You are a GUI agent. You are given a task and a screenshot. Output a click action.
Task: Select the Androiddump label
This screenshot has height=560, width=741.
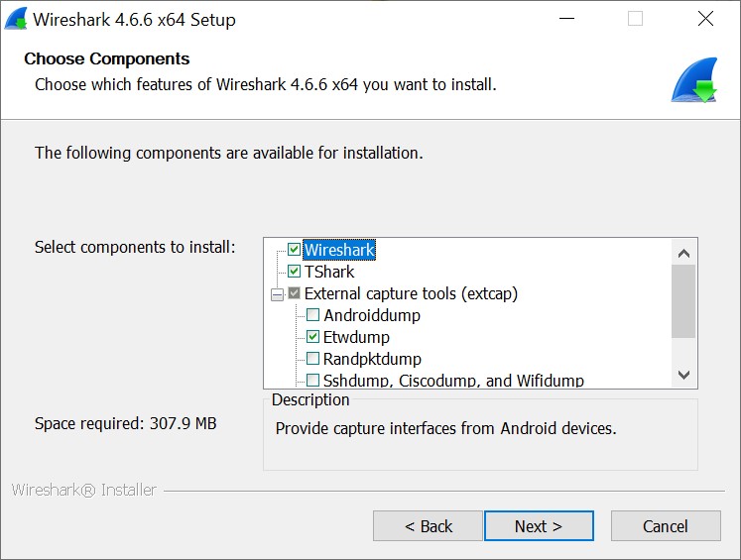point(371,315)
